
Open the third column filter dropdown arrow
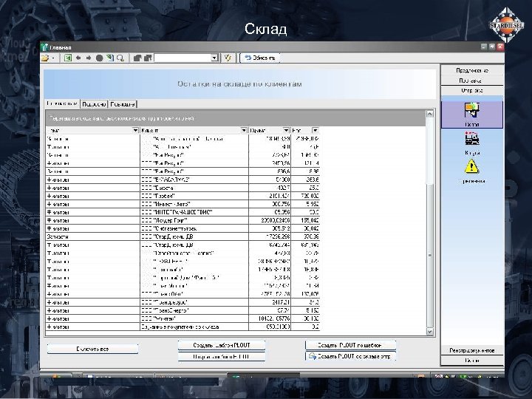(x=285, y=130)
